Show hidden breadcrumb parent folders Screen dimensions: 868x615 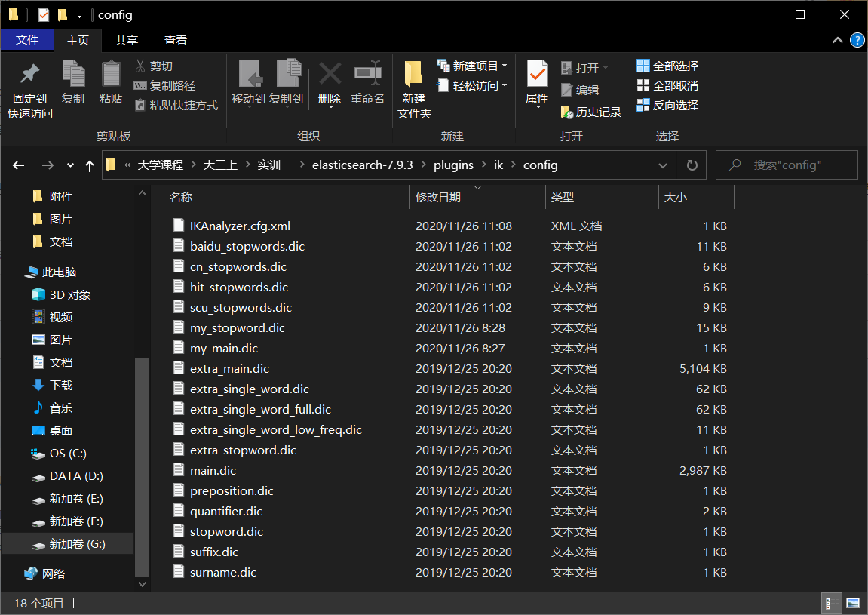pos(127,165)
